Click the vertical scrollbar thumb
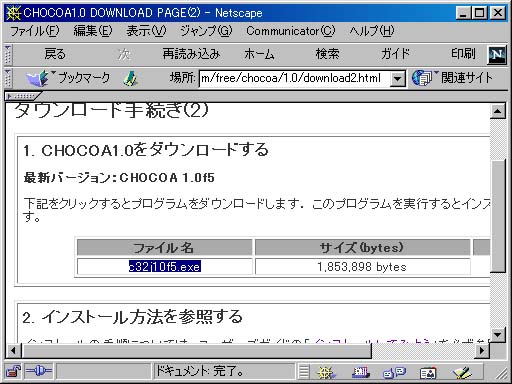 click(499, 217)
